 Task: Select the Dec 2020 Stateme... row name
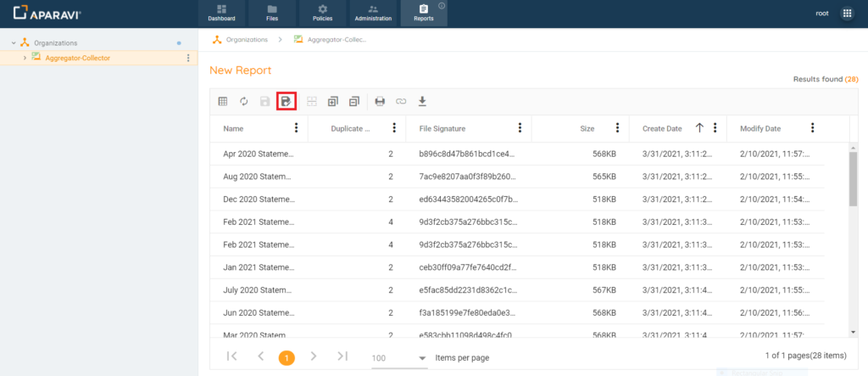click(x=259, y=199)
